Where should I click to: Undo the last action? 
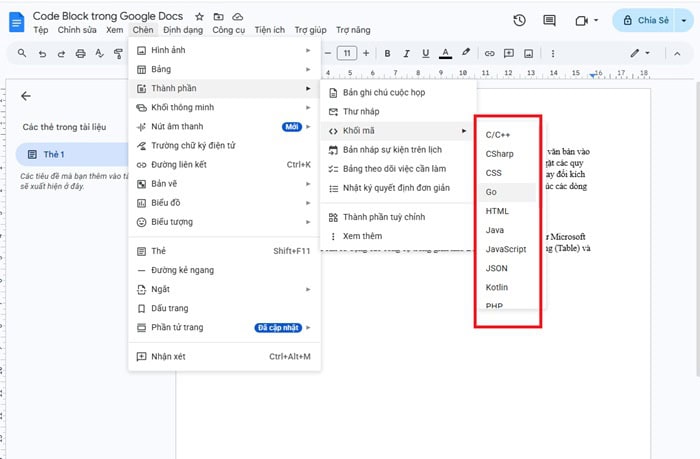[x=42, y=54]
